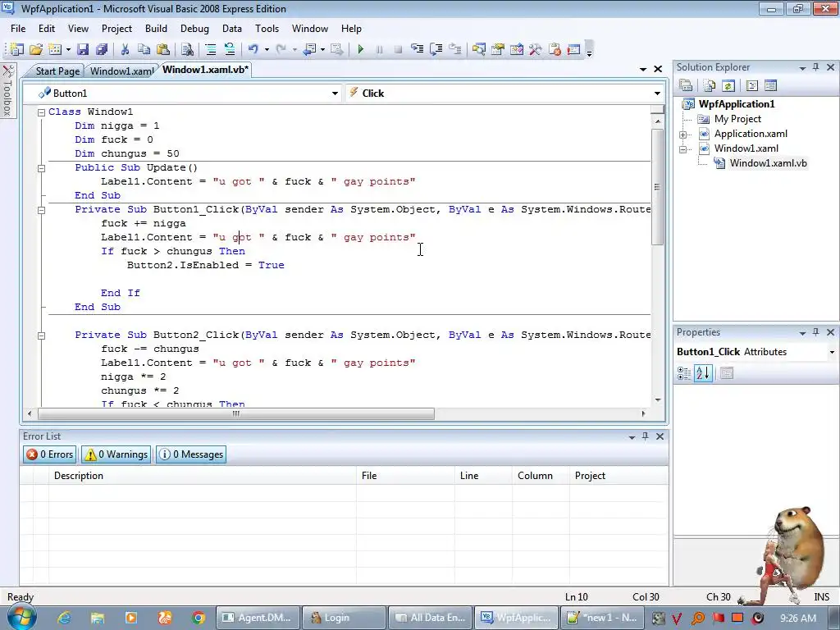This screenshot has height=630, width=840.
Task: Click the Step Over debug icon
Action: [x=436, y=50]
